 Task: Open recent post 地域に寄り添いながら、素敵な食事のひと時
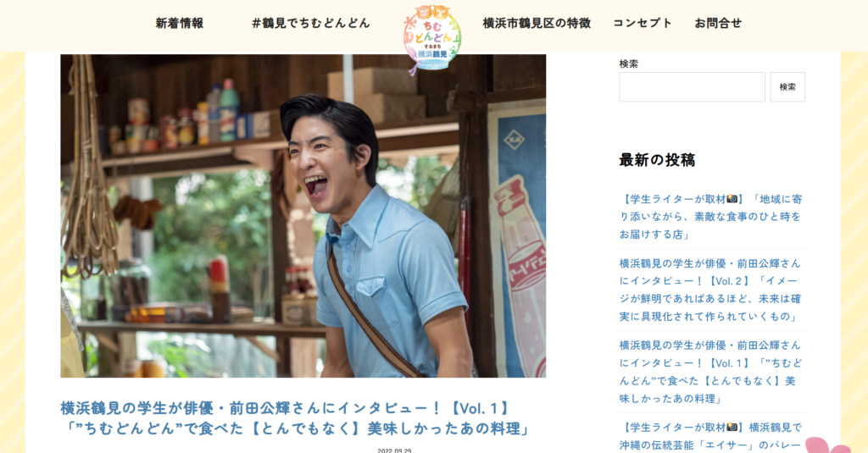pos(711,217)
